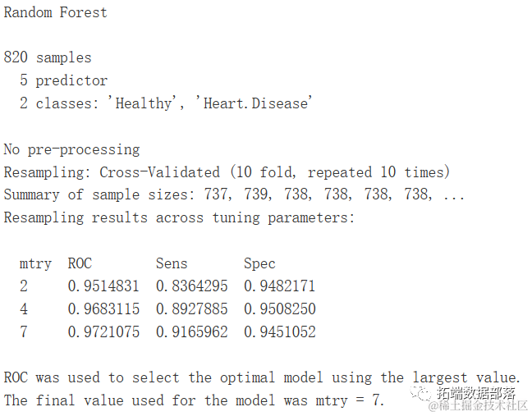Click ROC value 0.9514831
Viewport: 532px width, 416px height.
103,286
